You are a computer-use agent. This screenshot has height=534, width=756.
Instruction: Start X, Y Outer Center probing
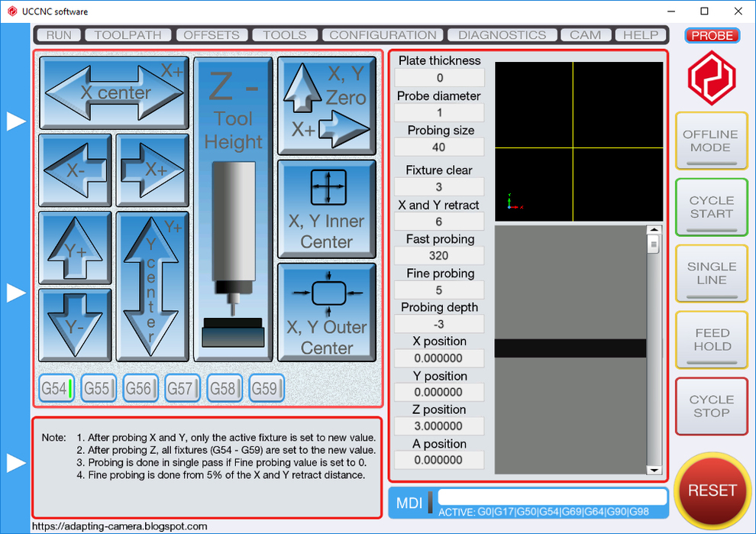click(326, 312)
